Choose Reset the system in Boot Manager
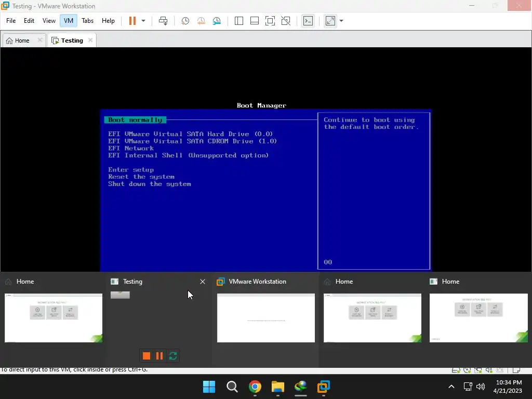The width and height of the screenshot is (532, 399). (x=141, y=177)
